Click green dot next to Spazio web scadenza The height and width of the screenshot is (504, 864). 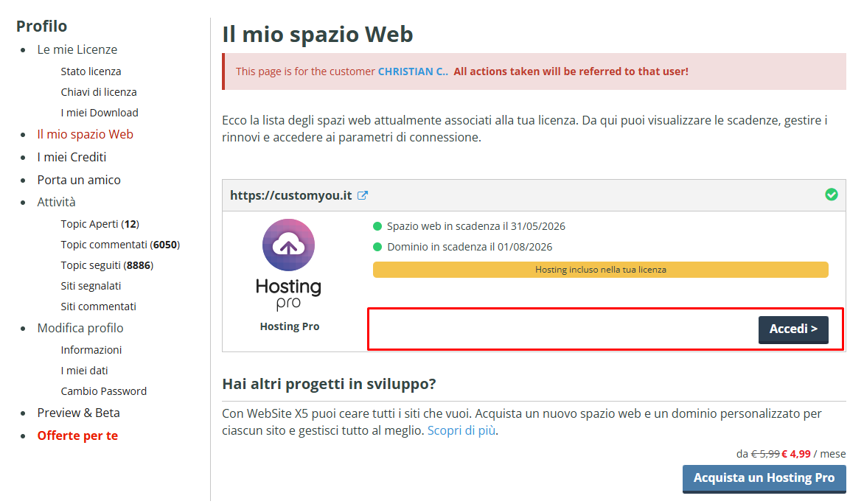377,226
